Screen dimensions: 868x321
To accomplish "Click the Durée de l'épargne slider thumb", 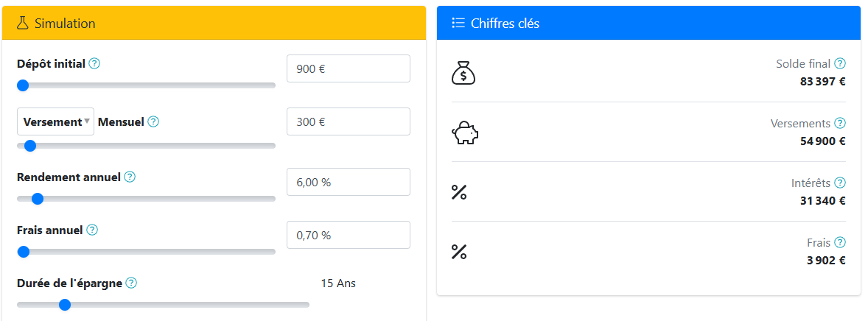I will 65,304.
